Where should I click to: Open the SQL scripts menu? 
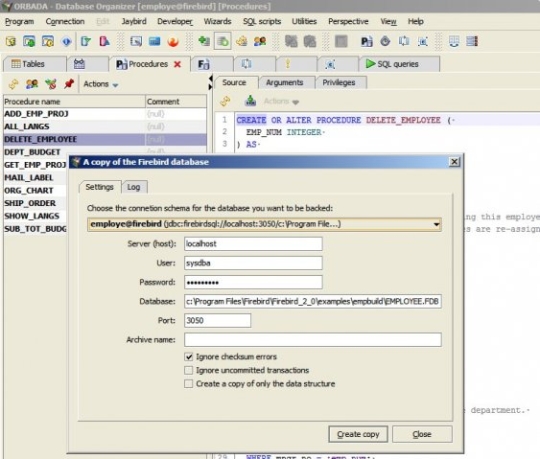click(262, 21)
